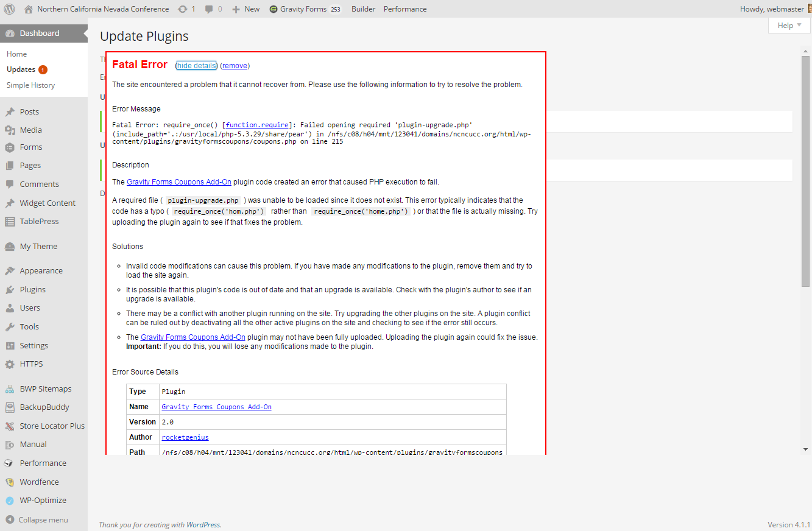This screenshot has height=531, width=812.
Task: Click the Appearance paintbrush icon
Action: coord(10,271)
